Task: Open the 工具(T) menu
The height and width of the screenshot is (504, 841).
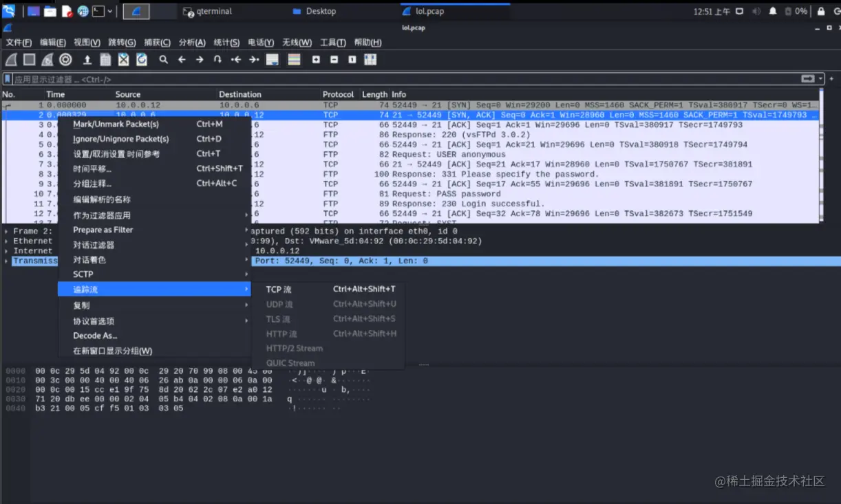Action: pyautogui.click(x=333, y=43)
